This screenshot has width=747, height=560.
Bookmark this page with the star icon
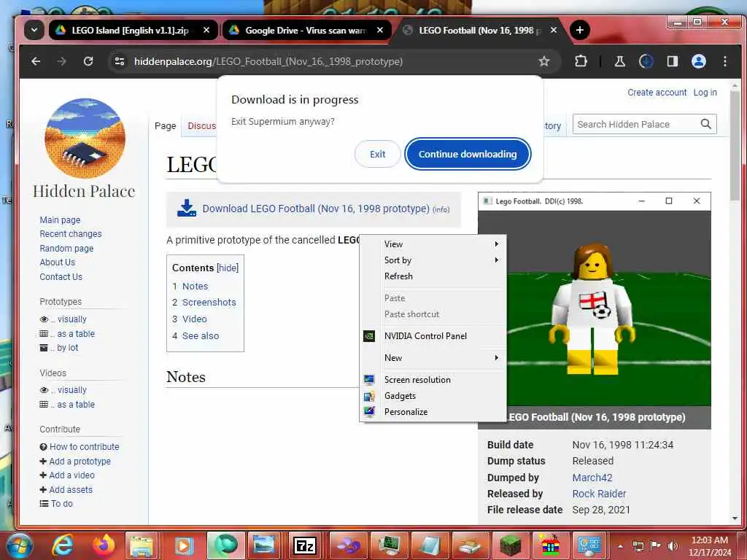click(544, 61)
